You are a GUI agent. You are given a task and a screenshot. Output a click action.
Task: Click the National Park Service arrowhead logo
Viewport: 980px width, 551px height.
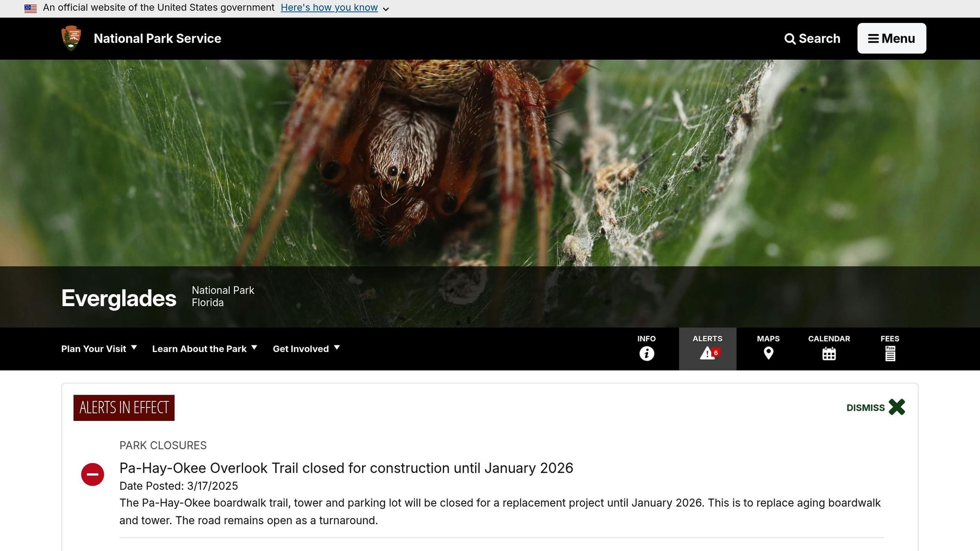pos(71,38)
